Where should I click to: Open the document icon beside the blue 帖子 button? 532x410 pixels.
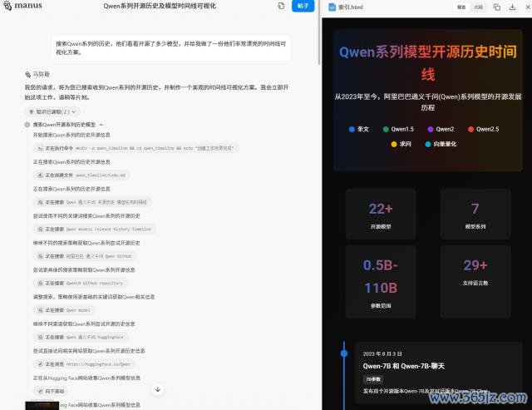(281, 6)
